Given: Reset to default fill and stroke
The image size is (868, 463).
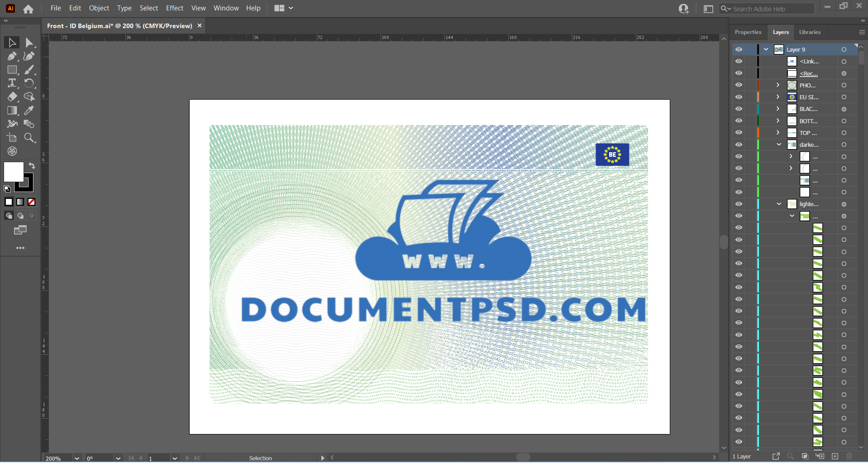Looking at the screenshot, I should (7, 188).
